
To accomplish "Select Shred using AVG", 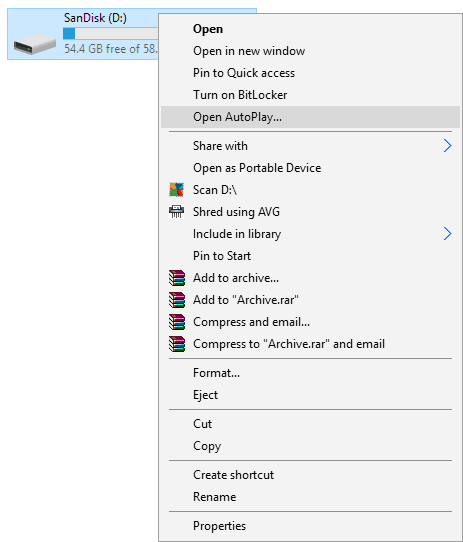I will pos(311,212).
